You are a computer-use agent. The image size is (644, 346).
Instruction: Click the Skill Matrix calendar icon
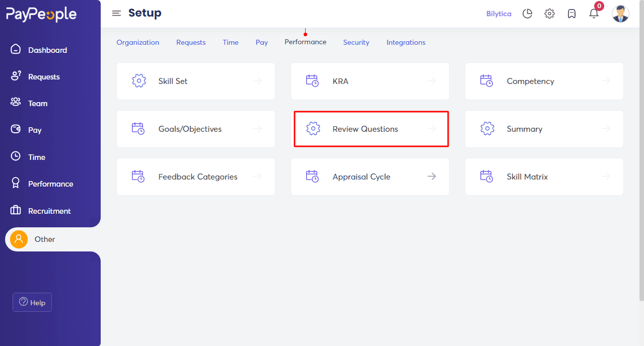[487, 177]
